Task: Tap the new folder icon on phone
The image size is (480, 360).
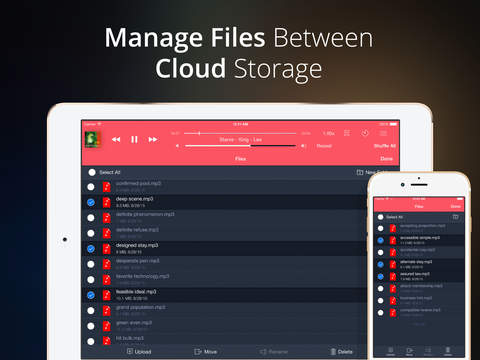Action: pyautogui.click(x=455, y=217)
